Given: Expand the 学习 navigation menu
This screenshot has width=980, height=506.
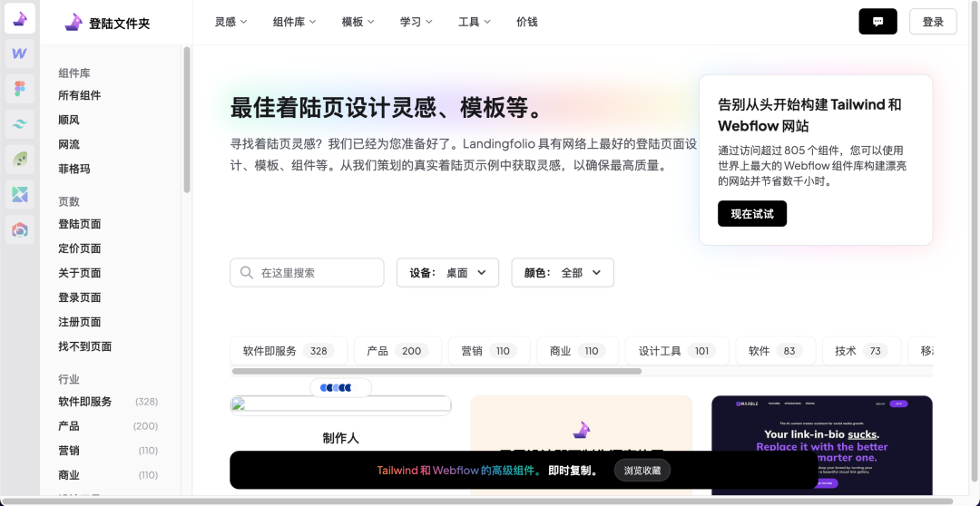Looking at the screenshot, I should (x=416, y=22).
